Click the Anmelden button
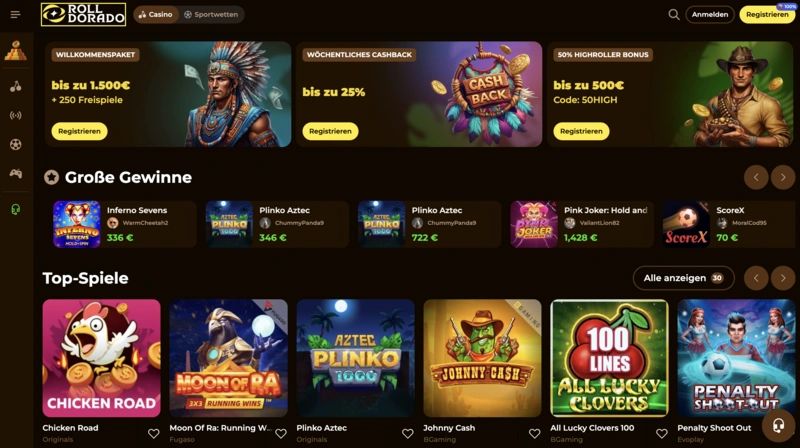Image resolution: width=800 pixels, height=448 pixels. tap(710, 15)
